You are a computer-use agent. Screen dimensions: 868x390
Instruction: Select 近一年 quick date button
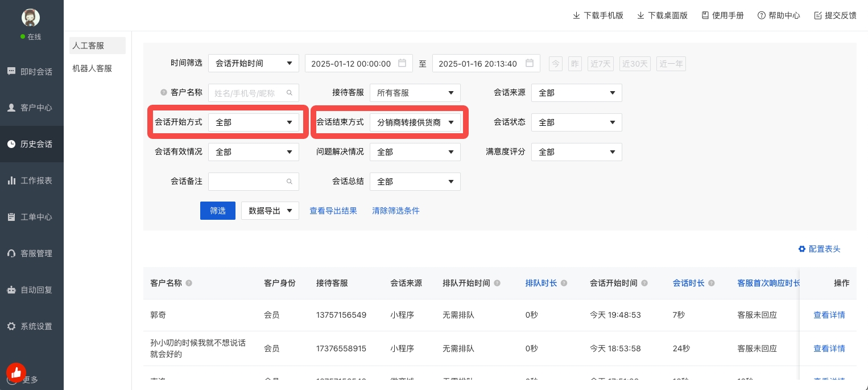[671, 64]
